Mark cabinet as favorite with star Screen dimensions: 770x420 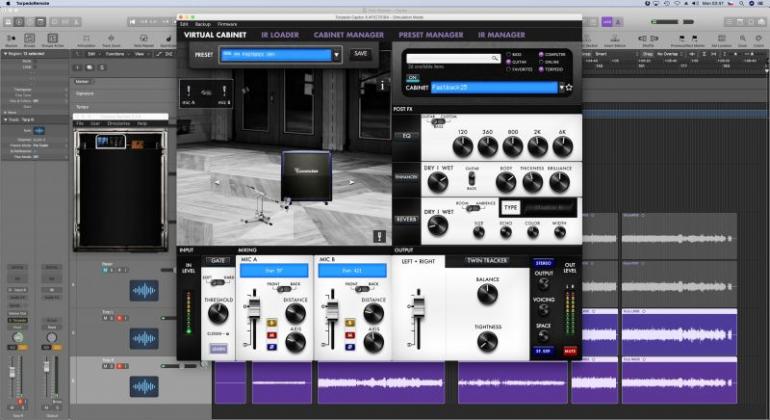tap(569, 87)
